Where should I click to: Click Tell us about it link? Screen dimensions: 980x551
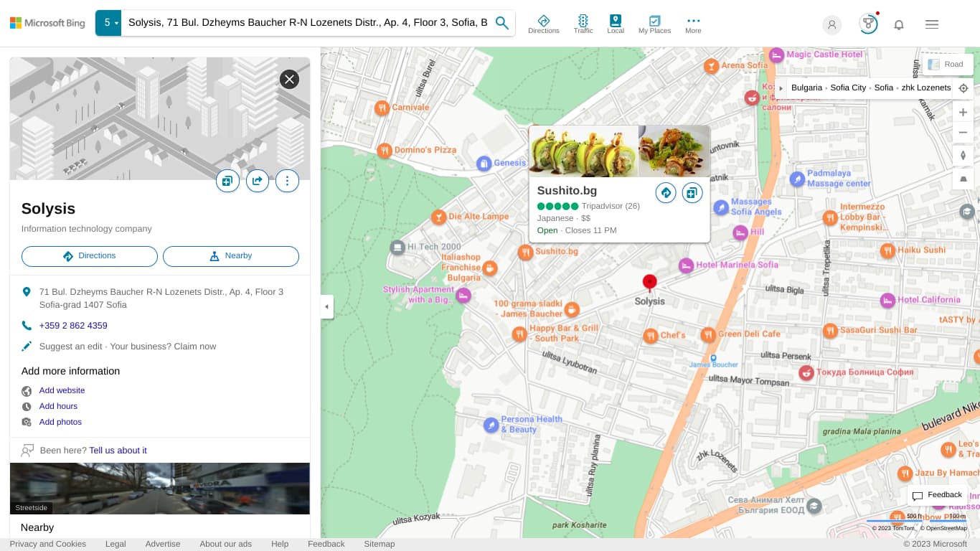[118, 451]
